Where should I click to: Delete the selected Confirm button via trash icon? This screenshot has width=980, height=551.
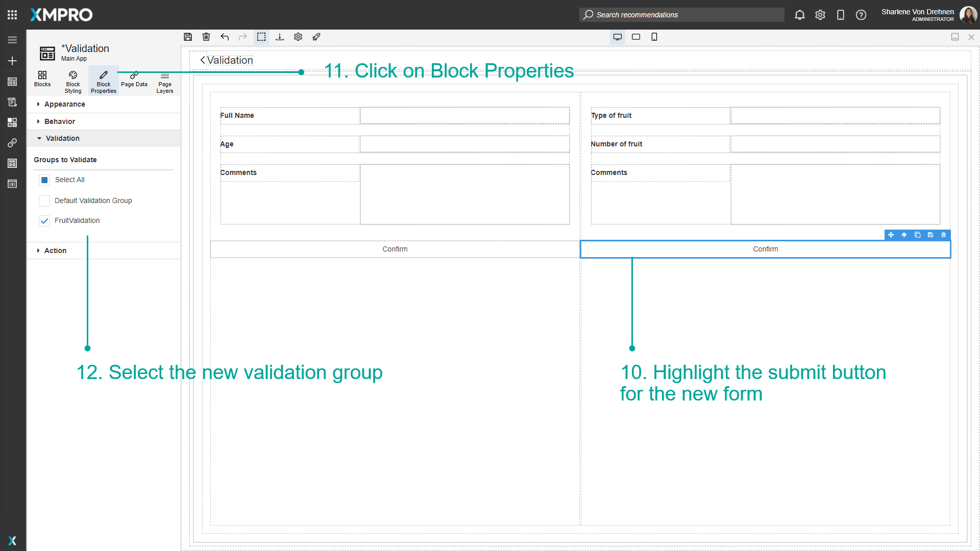[943, 235]
